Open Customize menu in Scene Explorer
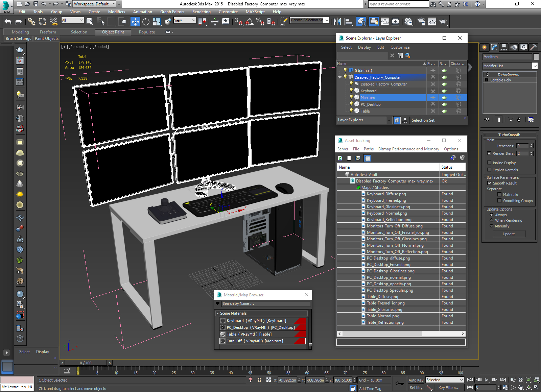Viewport: 541px width, 392px height. click(400, 47)
